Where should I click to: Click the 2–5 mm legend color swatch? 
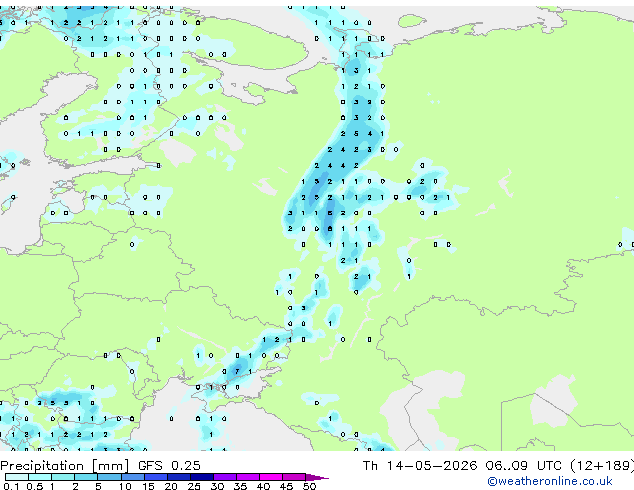coord(86,477)
